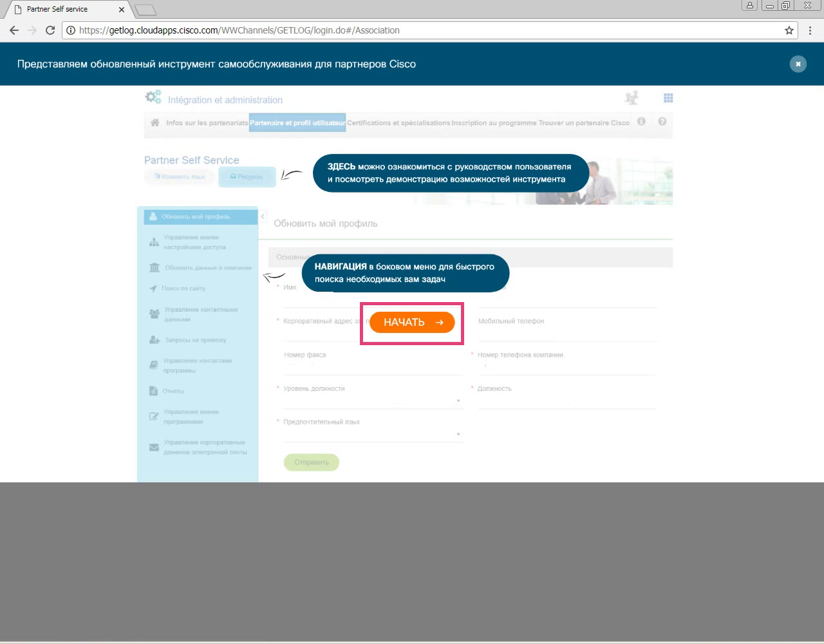Click the Управление контактами программы book icon

coord(154,365)
